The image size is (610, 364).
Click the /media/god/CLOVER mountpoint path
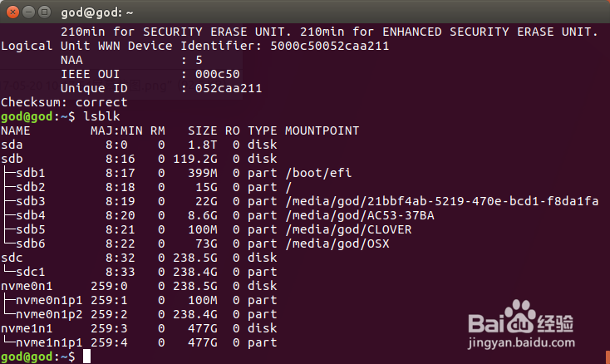point(348,229)
